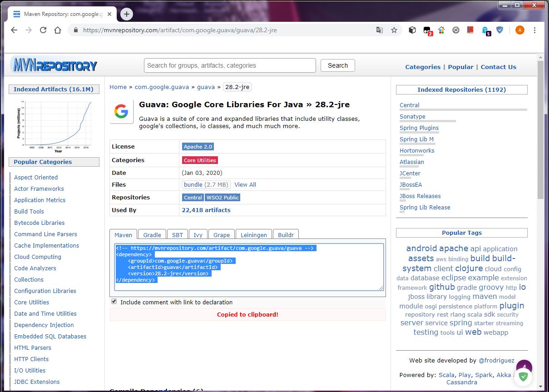
Task: Click the plugin popular tag
Action: tap(512, 306)
